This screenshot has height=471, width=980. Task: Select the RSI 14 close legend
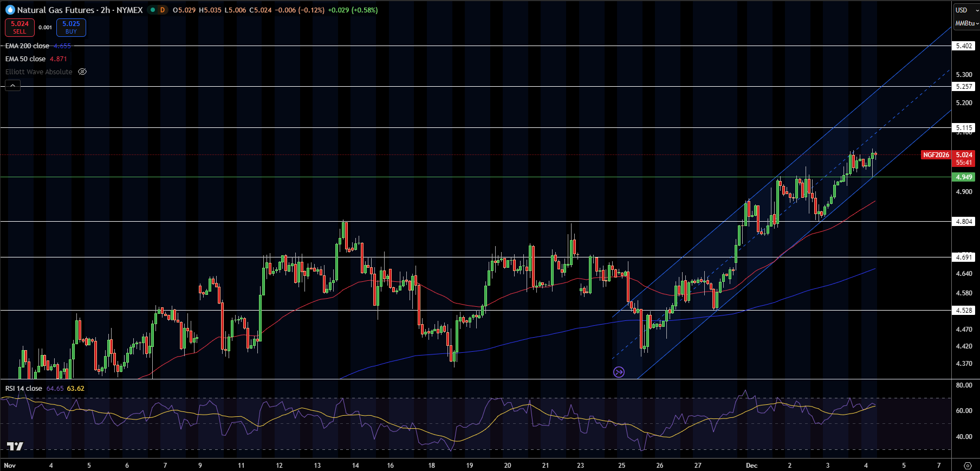[x=24, y=389]
